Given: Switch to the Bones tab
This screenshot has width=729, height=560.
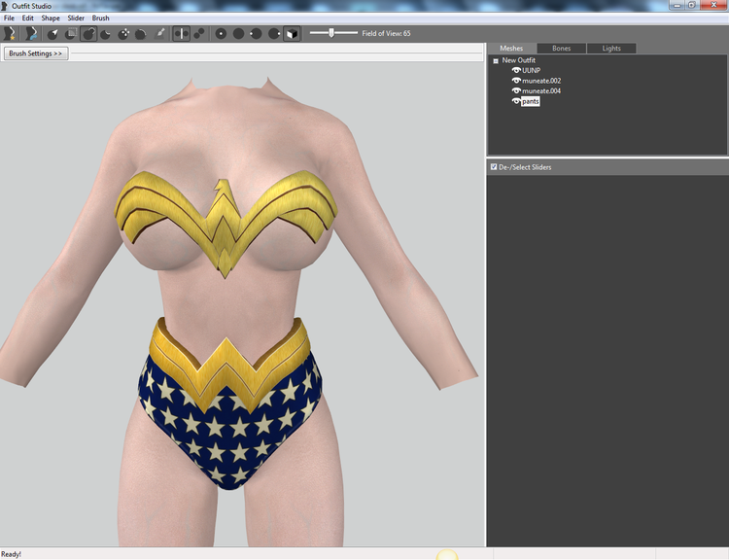Looking at the screenshot, I should click(561, 49).
